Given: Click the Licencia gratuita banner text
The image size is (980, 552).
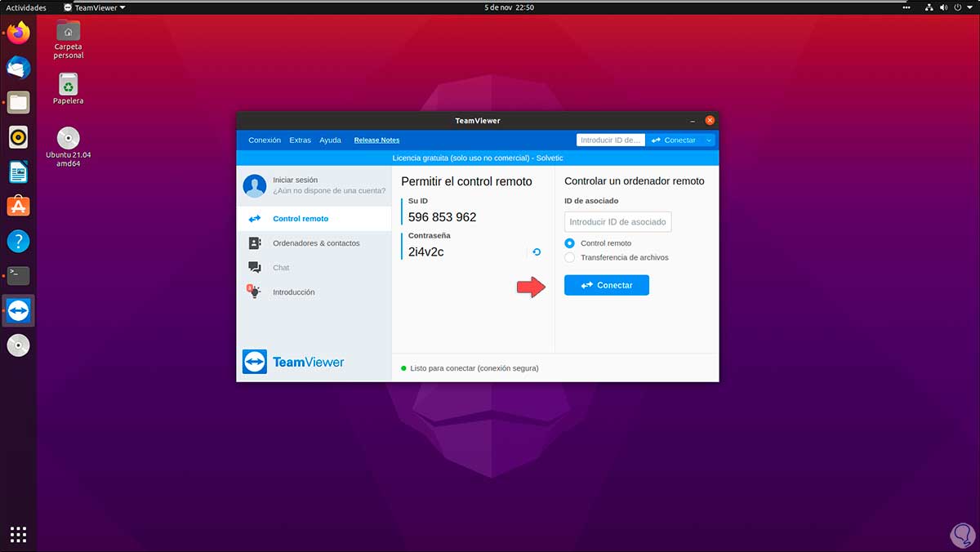Looking at the screenshot, I should (x=478, y=158).
